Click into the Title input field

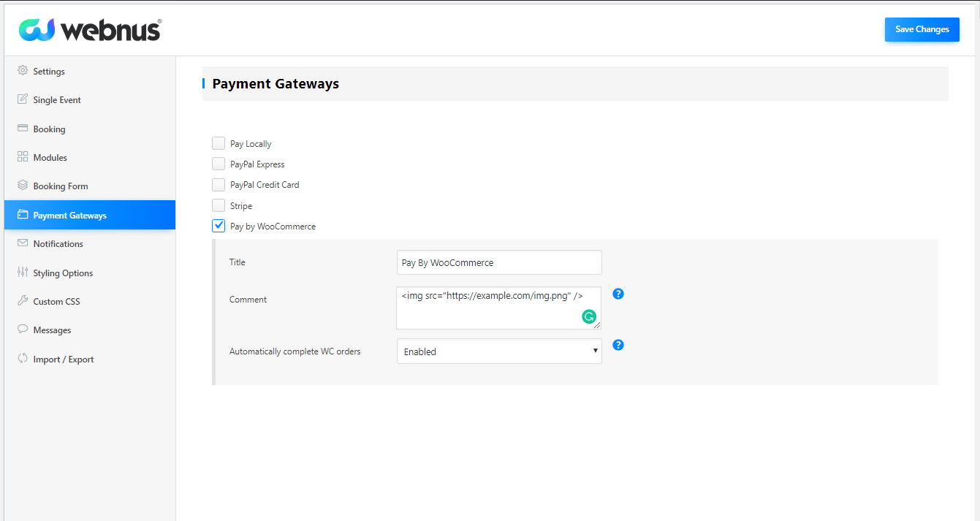[499, 262]
